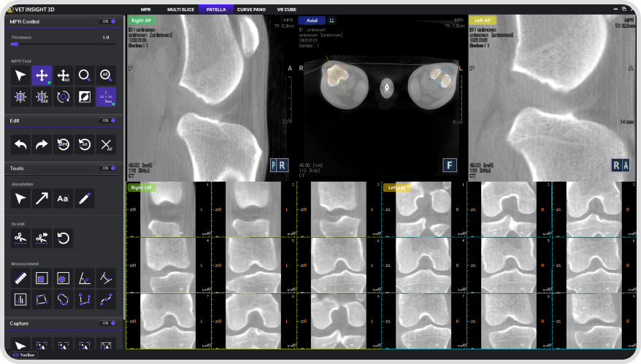Select the Pan move tool in MPR Tool
This screenshot has width=641, height=364.
[x=42, y=75]
